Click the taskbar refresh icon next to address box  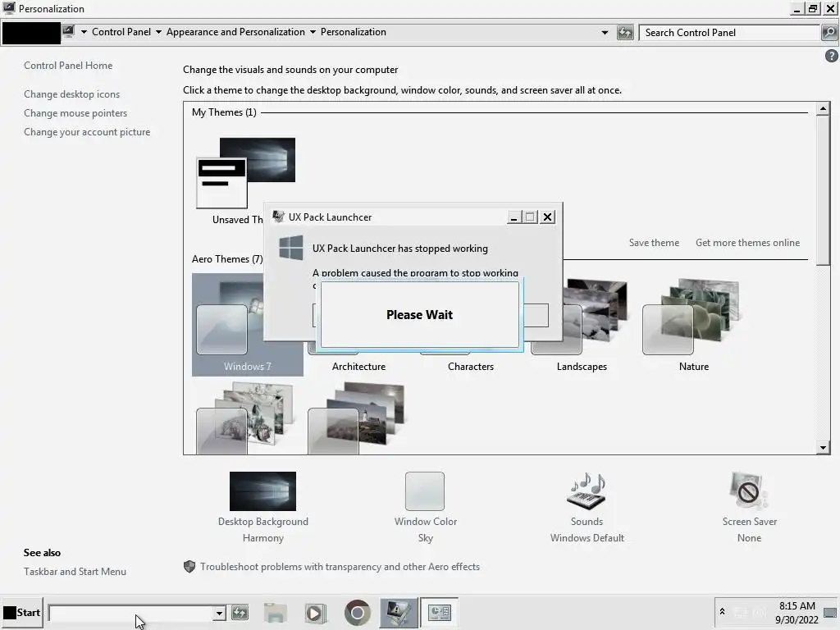coord(240,612)
